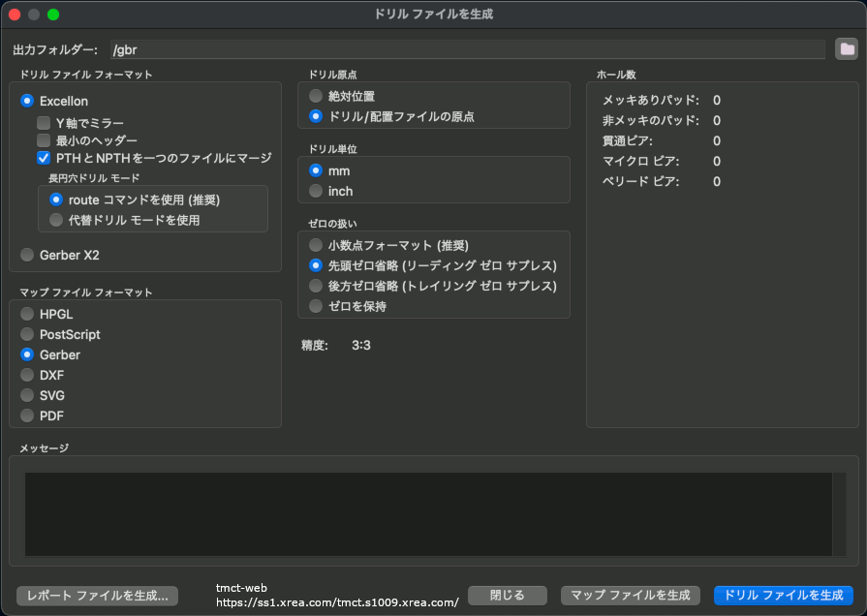Choose HPGL map file format

(27, 314)
